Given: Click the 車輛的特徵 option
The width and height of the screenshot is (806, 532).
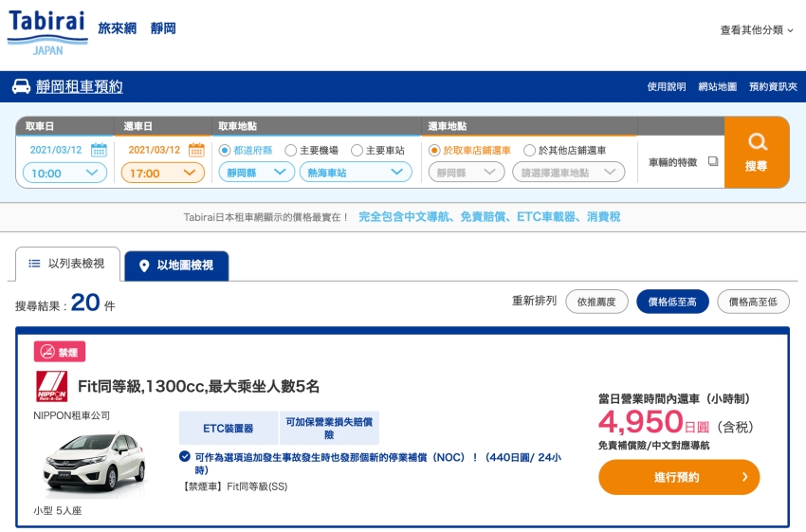Looking at the screenshot, I should click(x=672, y=162).
